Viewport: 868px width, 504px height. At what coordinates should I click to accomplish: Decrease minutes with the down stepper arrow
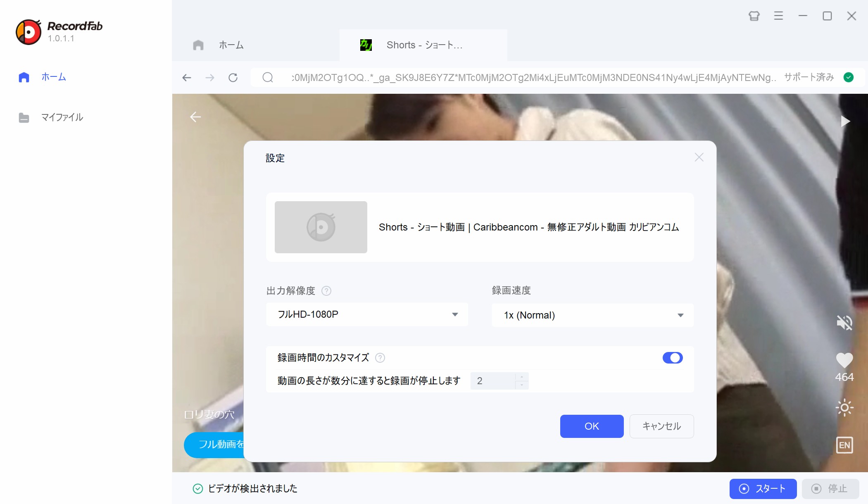(522, 385)
